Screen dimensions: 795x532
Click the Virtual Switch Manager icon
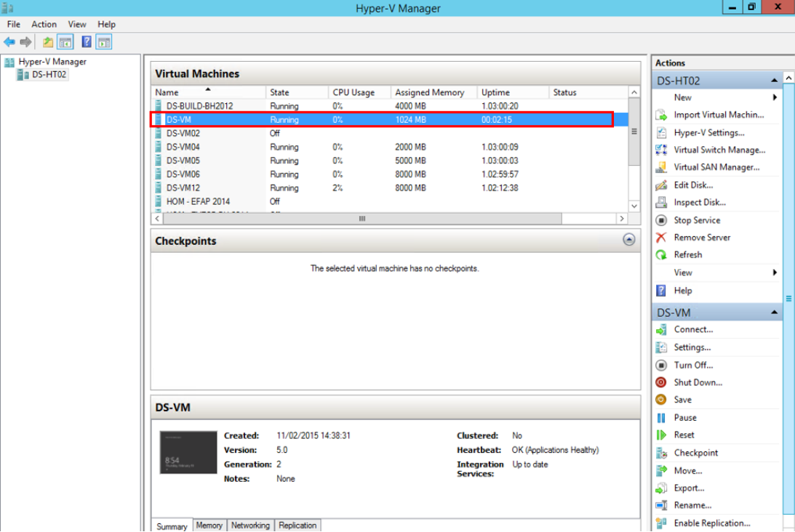[661, 150]
